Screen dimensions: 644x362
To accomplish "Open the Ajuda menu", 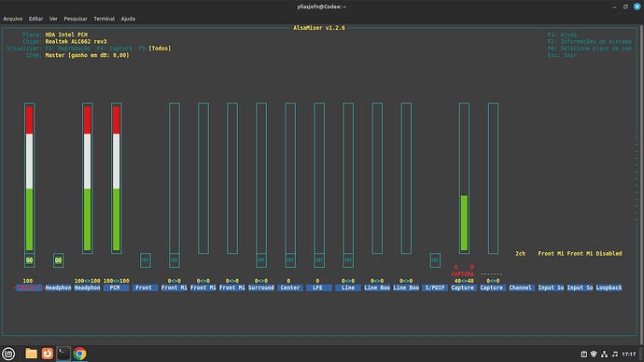I will pyautogui.click(x=128, y=19).
